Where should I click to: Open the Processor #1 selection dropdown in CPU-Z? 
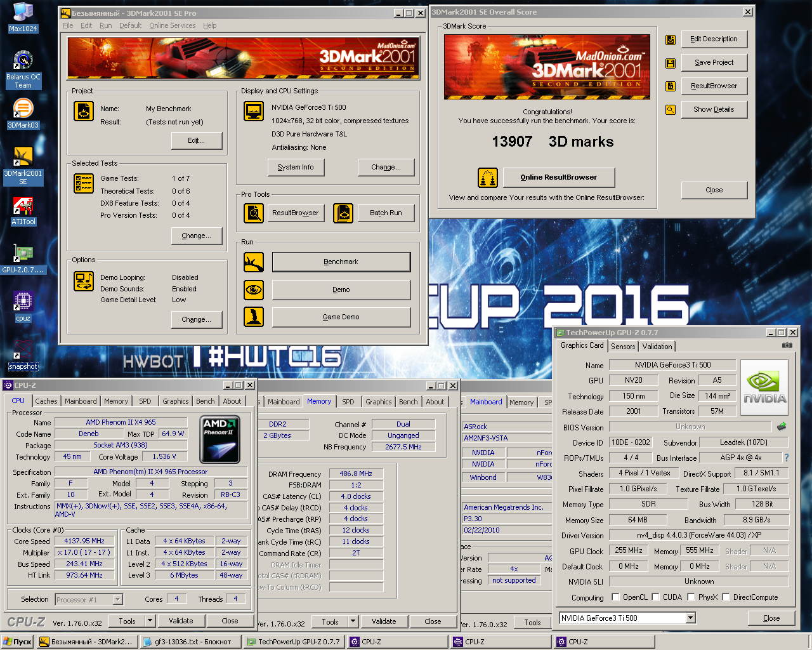pyautogui.click(x=117, y=599)
